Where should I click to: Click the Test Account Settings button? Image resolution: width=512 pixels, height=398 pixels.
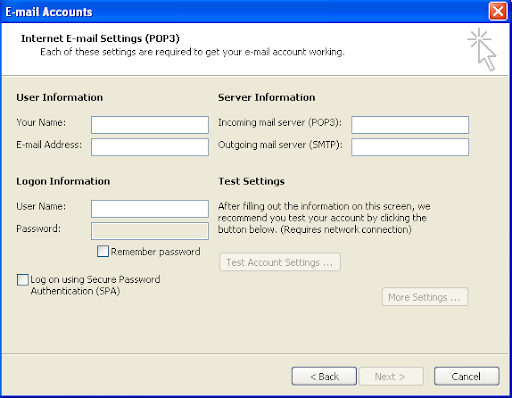[x=280, y=262]
